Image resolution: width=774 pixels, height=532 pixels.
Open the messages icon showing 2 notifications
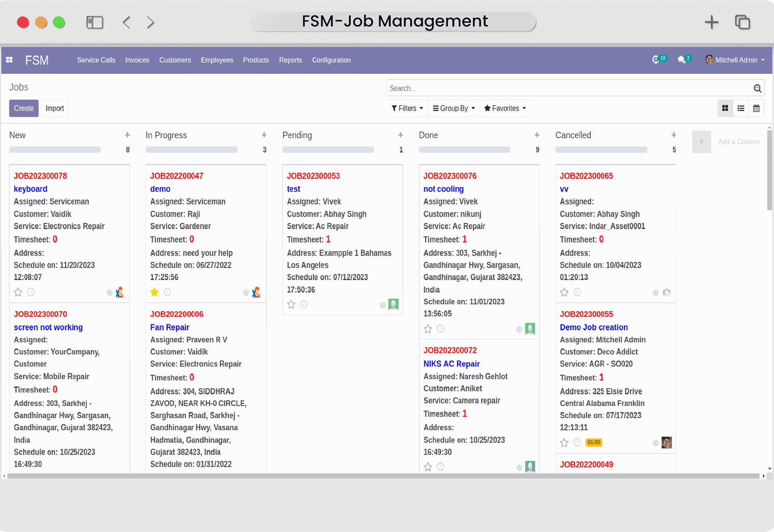coord(682,59)
